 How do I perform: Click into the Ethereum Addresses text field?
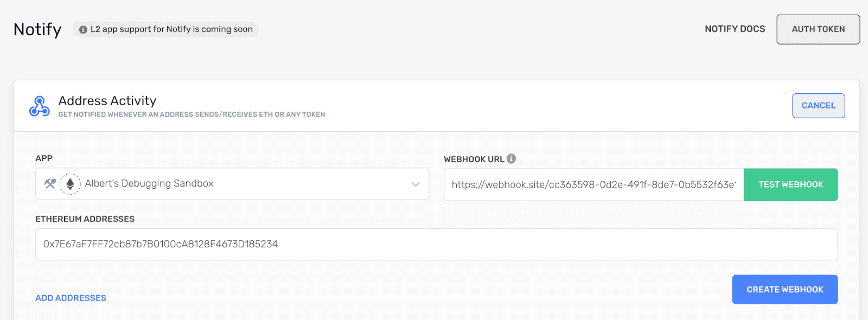pos(436,245)
